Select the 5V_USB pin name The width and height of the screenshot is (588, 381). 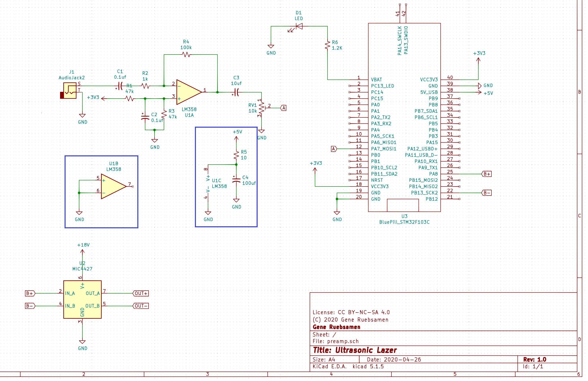[x=429, y=92]
